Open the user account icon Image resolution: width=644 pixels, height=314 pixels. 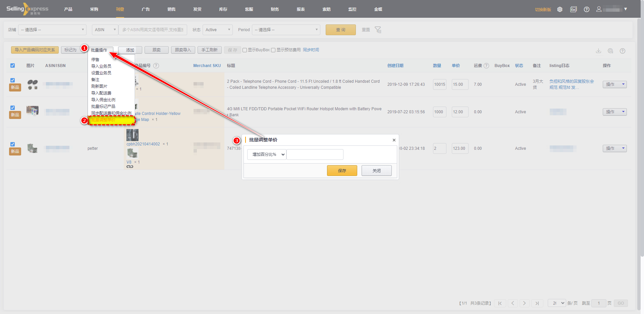[x=599, y=9]
